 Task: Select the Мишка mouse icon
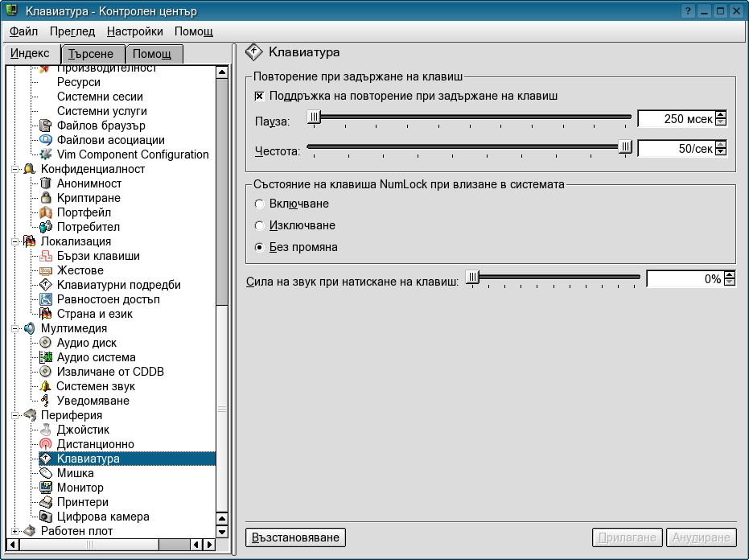(46, 473)
